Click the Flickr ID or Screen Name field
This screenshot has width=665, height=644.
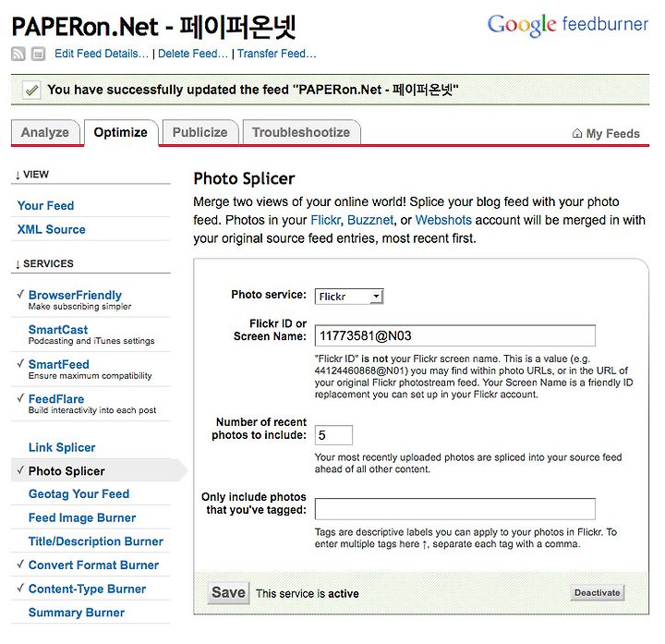coord(455,336)
